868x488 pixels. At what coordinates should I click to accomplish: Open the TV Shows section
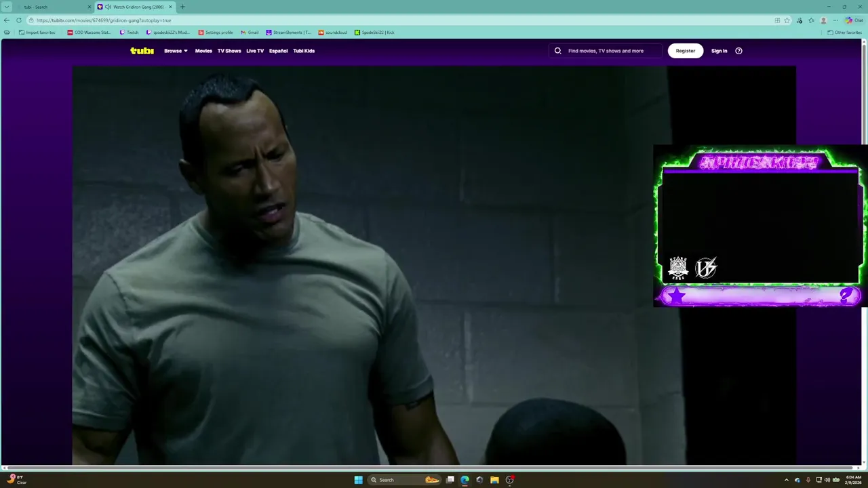pos(229,51)
